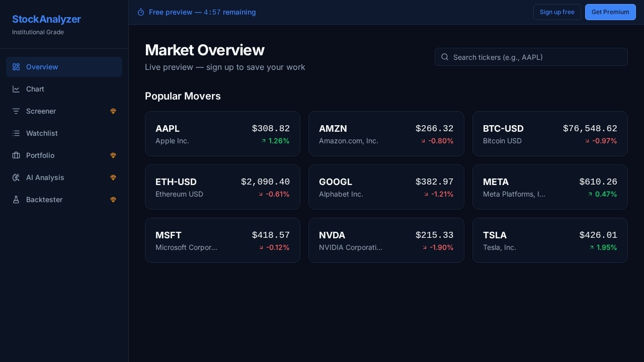
Task: Click the Tesla, Inc. company name
Action: tap(500, 247)
